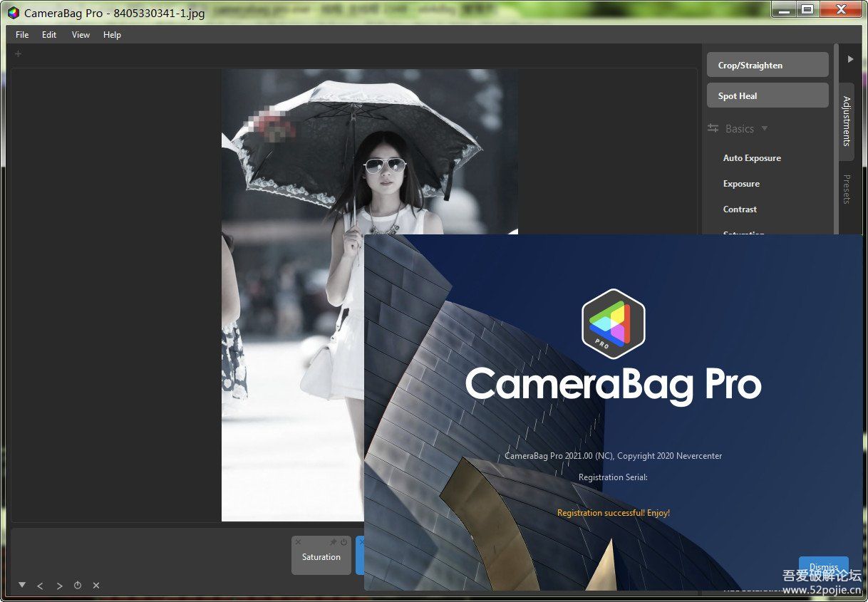Screen dimensions: 868x602
Task: Dismiss the CameraBag Pro splash dialog
Action: [x=823, y=567]
